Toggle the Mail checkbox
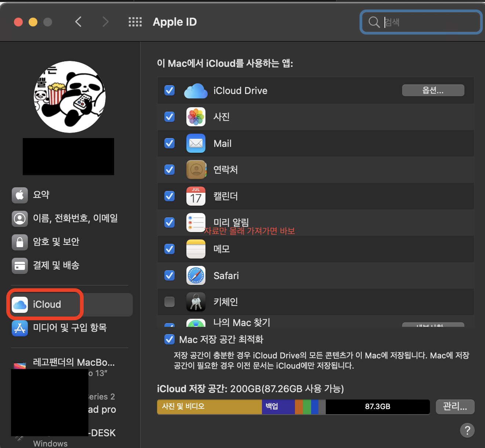 [x=169, y=143]
